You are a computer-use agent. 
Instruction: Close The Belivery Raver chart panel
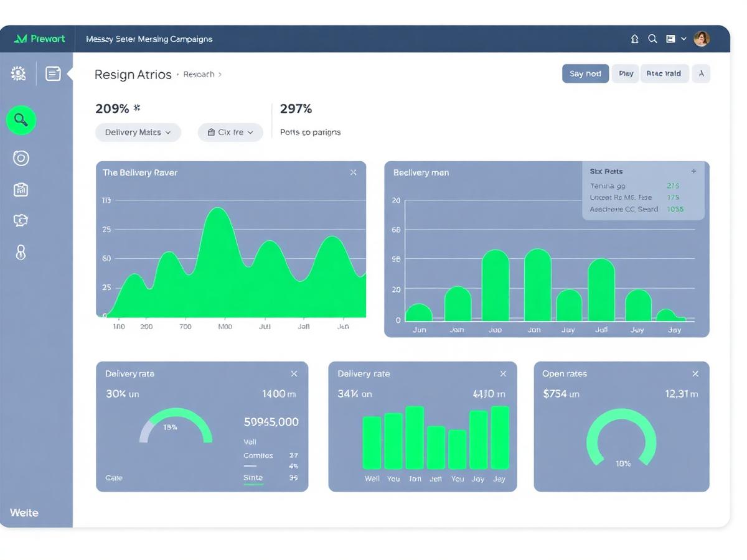click(353, 172)
